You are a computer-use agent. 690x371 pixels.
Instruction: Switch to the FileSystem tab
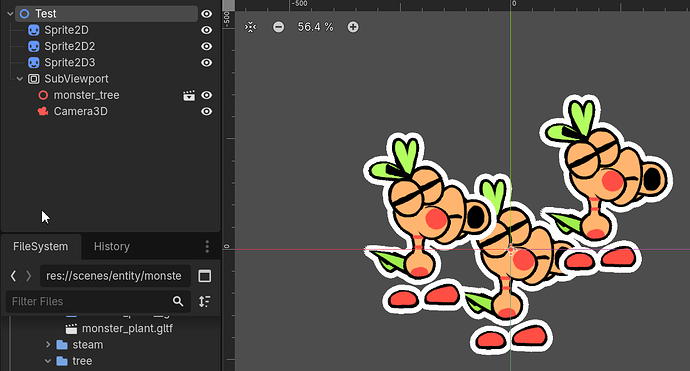(40, 246)
